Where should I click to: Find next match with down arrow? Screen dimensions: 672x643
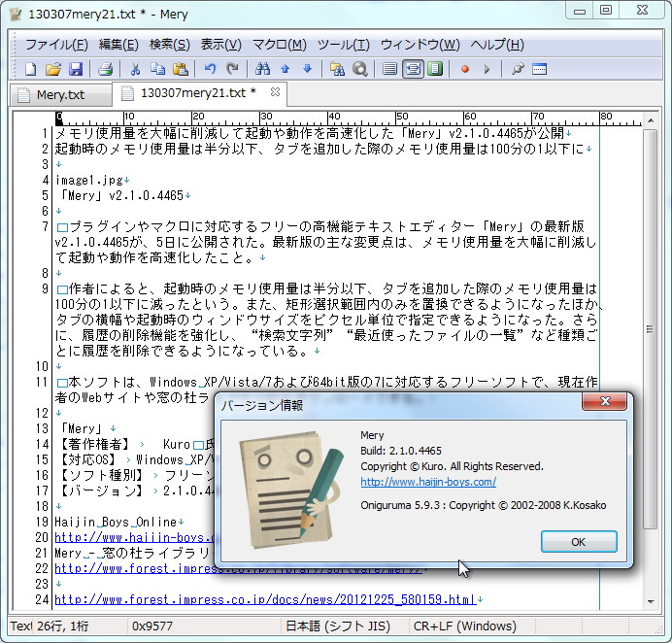pos(307,69)
